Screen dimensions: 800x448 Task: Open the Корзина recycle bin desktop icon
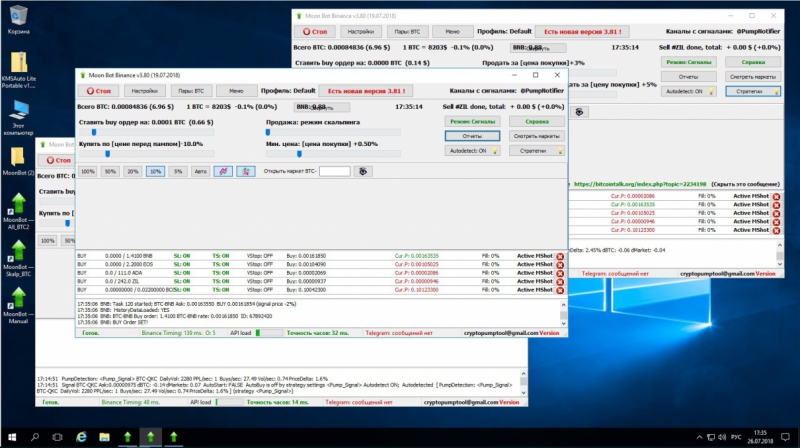(18, 19)
